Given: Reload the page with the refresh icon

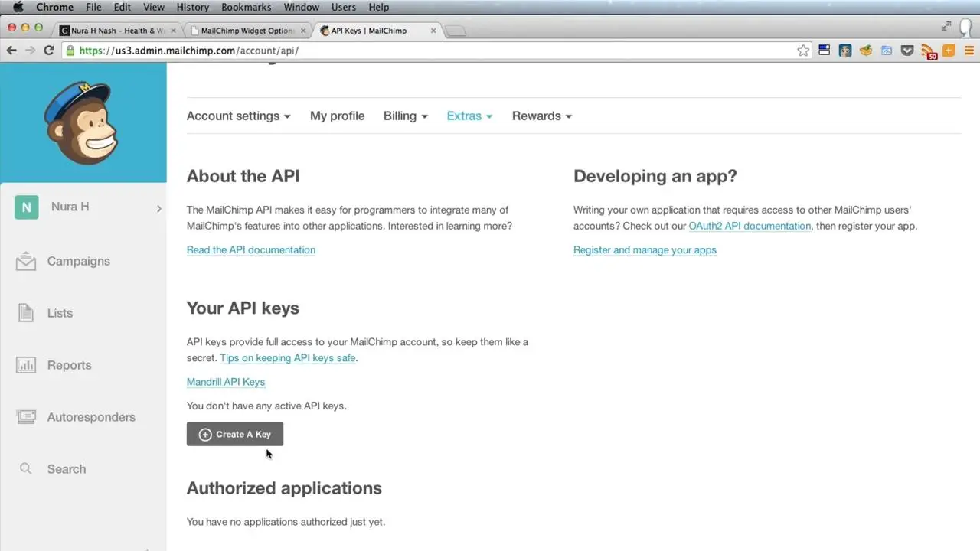Looking at the screenshot, I should click(x=49, y=51).
